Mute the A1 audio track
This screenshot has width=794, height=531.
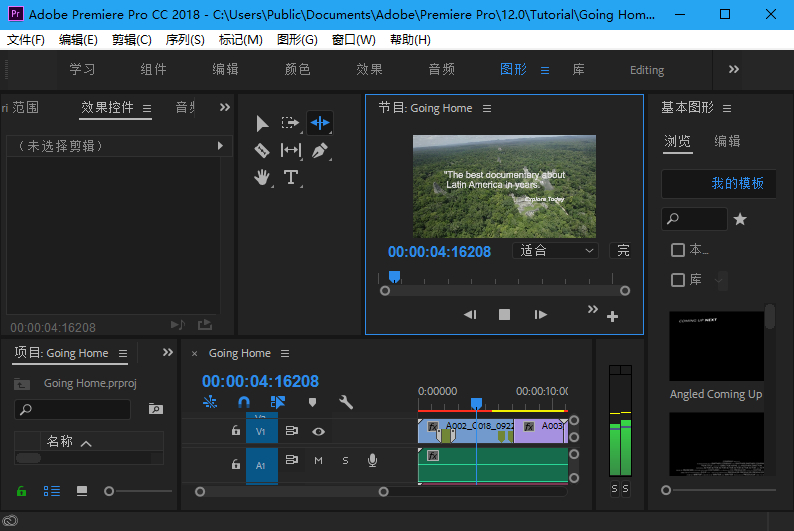pyautogui.click(x=318, y=460)
